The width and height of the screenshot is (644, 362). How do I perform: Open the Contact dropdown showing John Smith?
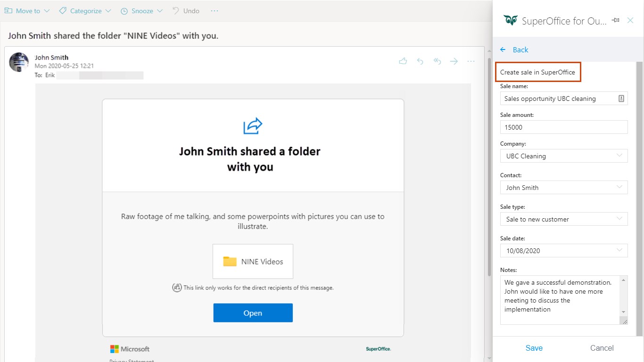[x=564, y=188]
